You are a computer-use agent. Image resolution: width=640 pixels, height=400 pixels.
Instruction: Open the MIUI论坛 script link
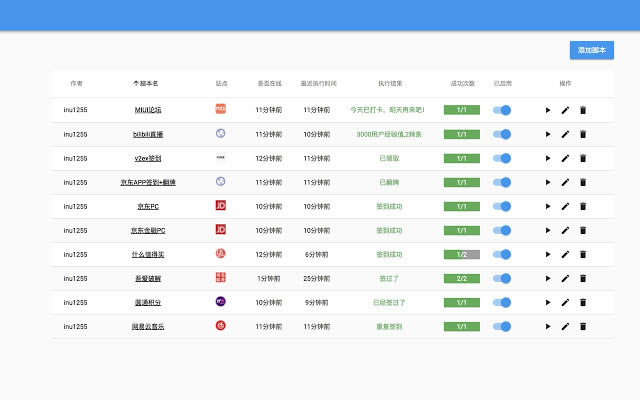[148, 110]
